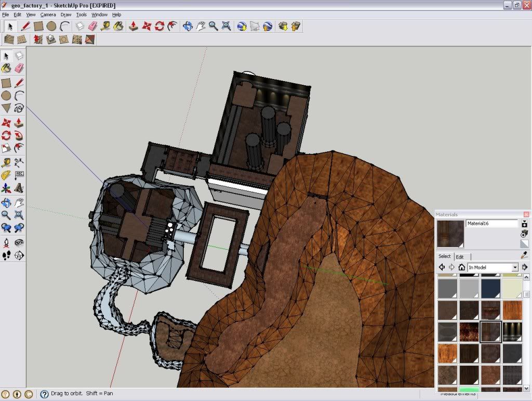Activate the Pan hand in top toolbar
532x401 pixels.
(201, 26)
